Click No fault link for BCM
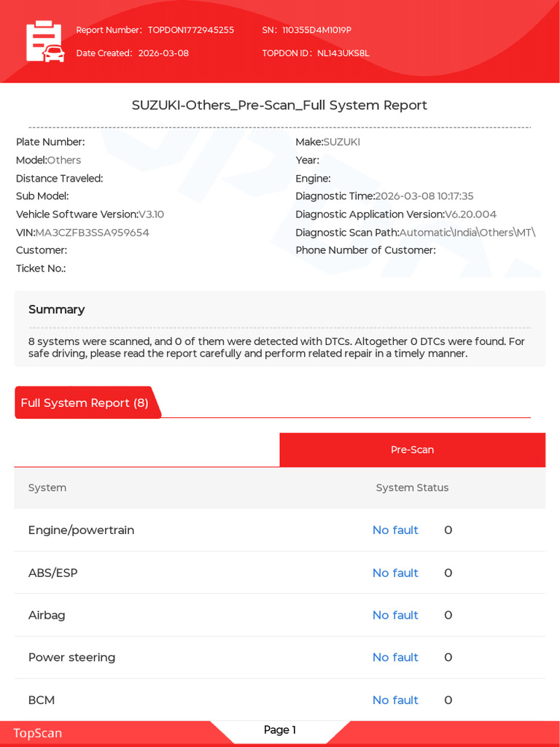 [395, 700]
